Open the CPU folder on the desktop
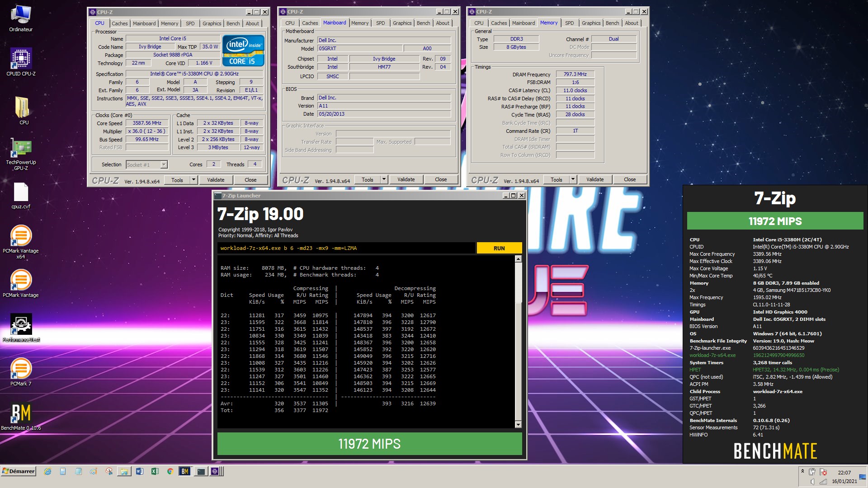The image size is (868, 488). pyautogui.click(x=23, y=110)
